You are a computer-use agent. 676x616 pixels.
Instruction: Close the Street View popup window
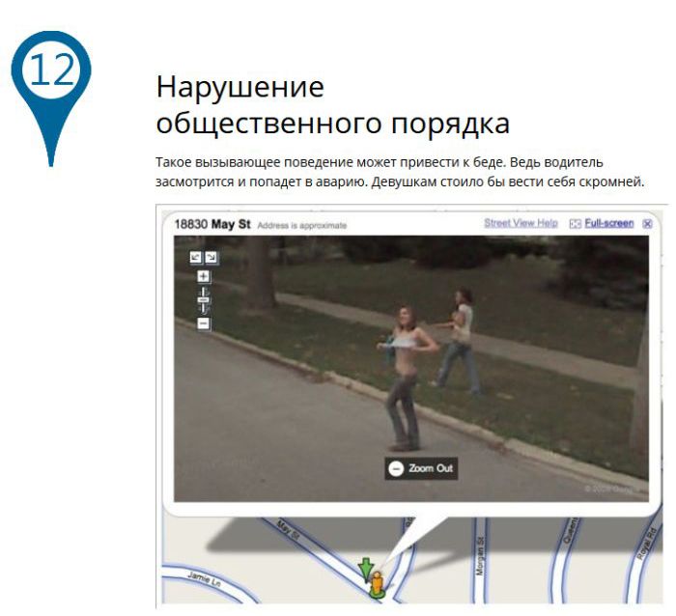coord(647,224)
